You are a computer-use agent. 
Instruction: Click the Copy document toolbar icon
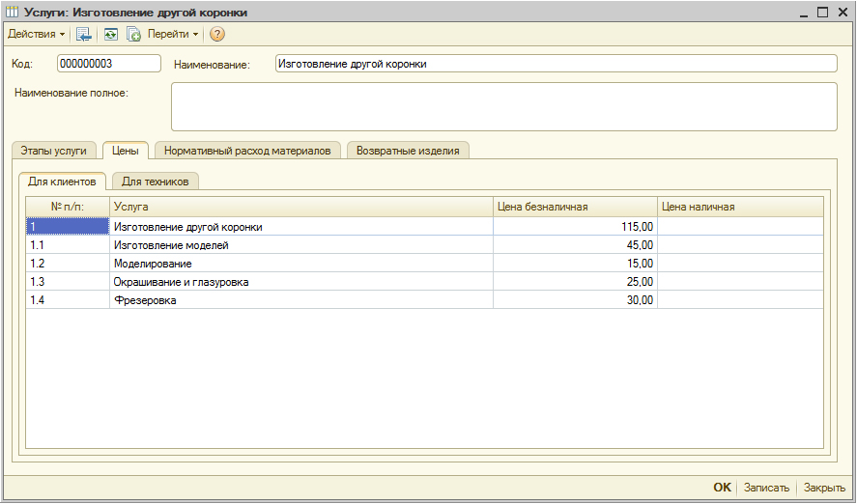[x=133, y=34]
